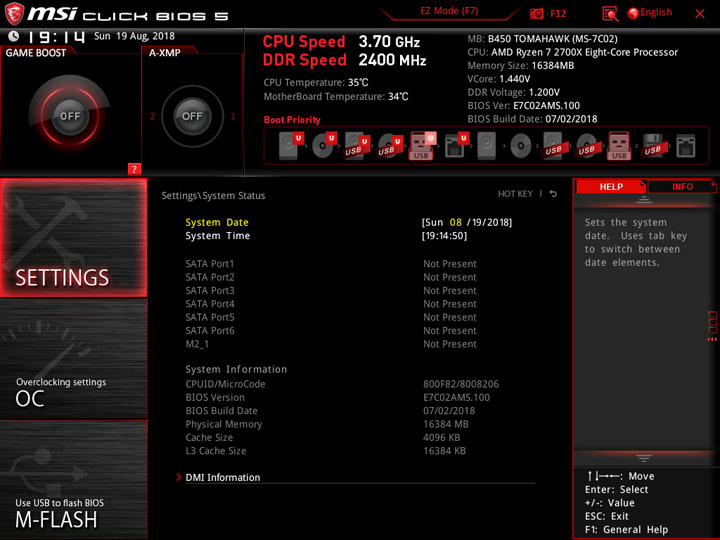Toggle the GAME BOOST OFF knob

pyautogui.click(x=70, y=116)
